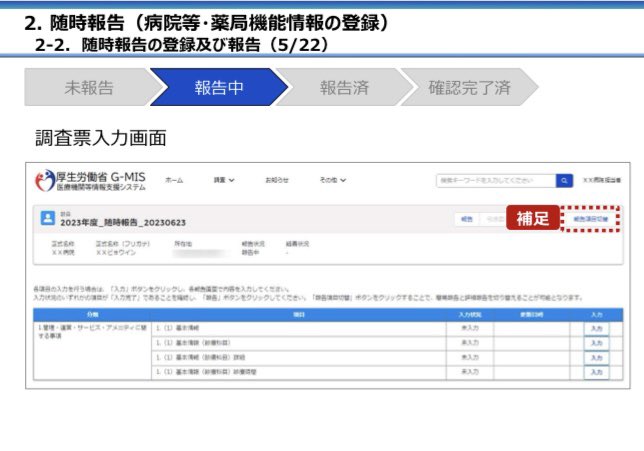Click the 分類 column header

pos(92,315)
